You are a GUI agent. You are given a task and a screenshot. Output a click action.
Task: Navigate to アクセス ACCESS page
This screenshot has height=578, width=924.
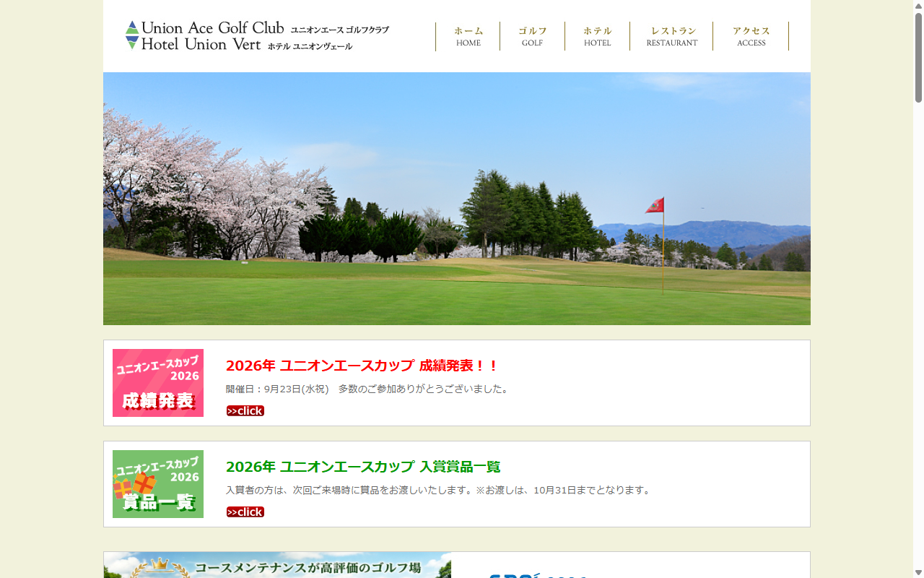751,36
